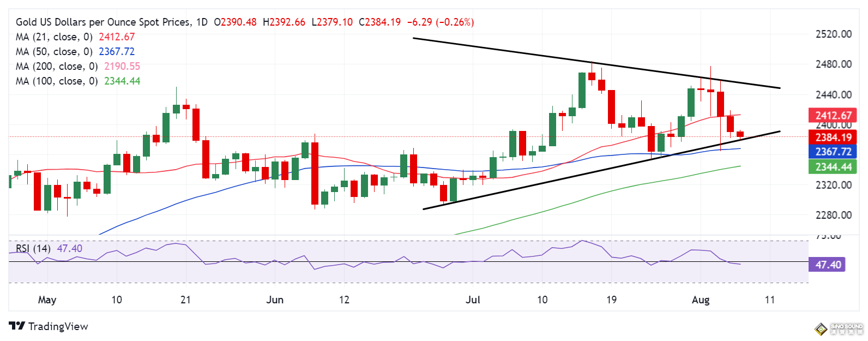The width and height of the screenshot is (868, 341).
Task: Click the blue 2367.72 price tag
Action: (x=833, y=152)
